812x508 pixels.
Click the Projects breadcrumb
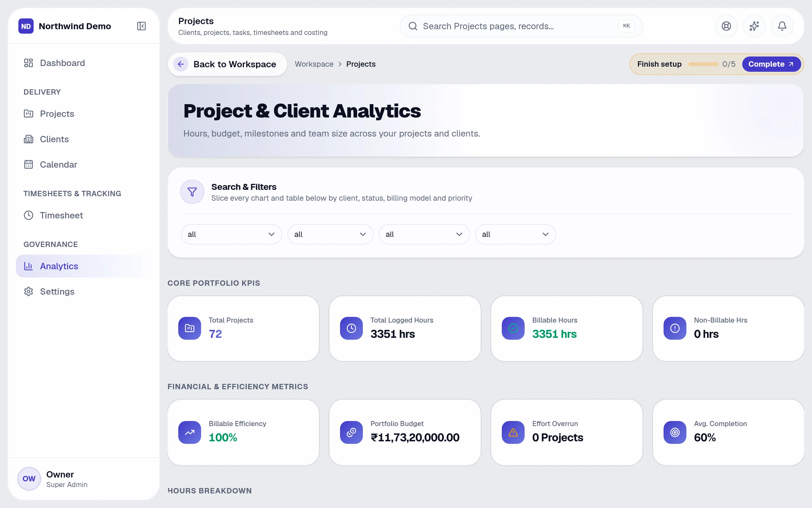pyautogui.click(x=361, y=64)
